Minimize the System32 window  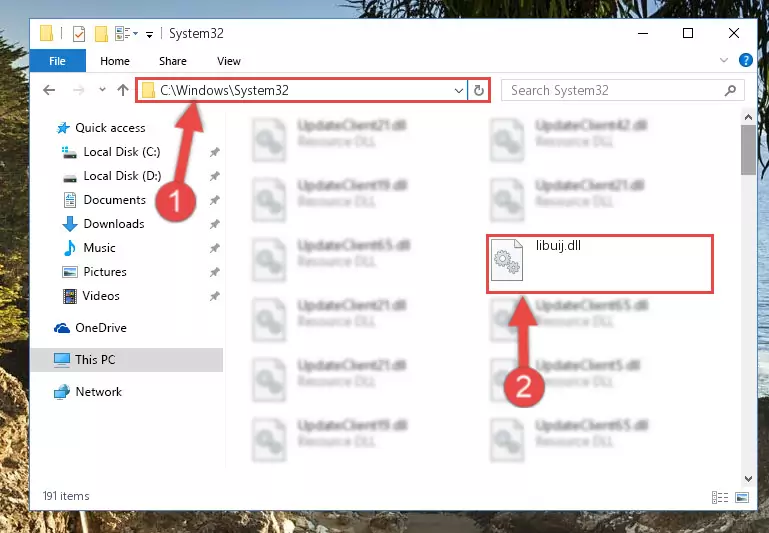(x=643, y=33)
